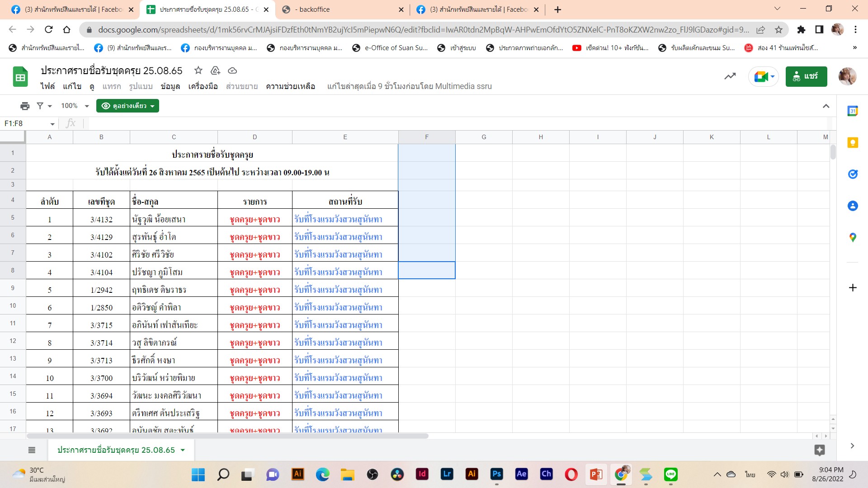
Task: Open the Google Meet call dropdown
Action: (x=764, y=76)
